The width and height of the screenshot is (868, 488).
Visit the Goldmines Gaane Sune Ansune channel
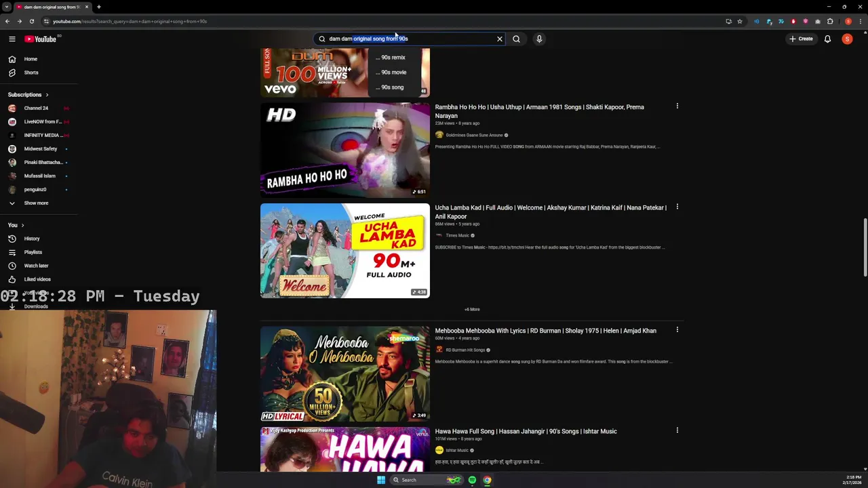474,136
